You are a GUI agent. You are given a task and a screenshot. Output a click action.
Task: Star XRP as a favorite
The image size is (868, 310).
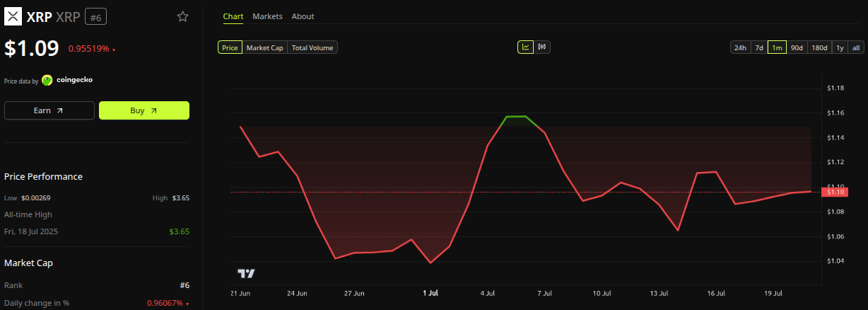coord(183,16)
